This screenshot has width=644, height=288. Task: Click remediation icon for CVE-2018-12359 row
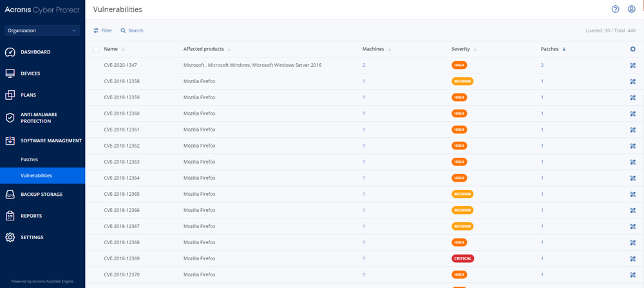pyautogui.click(x=632, y=97)
